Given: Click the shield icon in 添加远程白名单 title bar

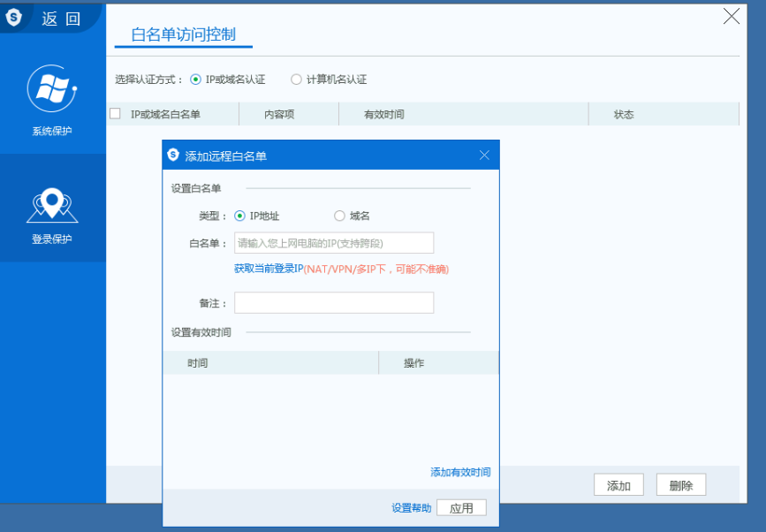Looking at the screenshot, I should point(173,156).
